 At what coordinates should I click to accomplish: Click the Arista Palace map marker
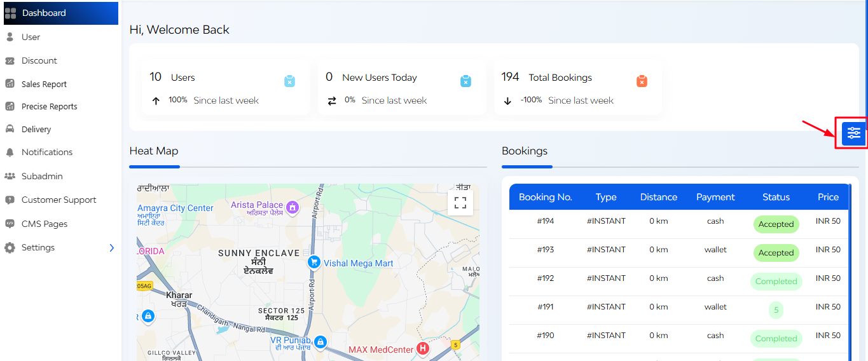292,207
